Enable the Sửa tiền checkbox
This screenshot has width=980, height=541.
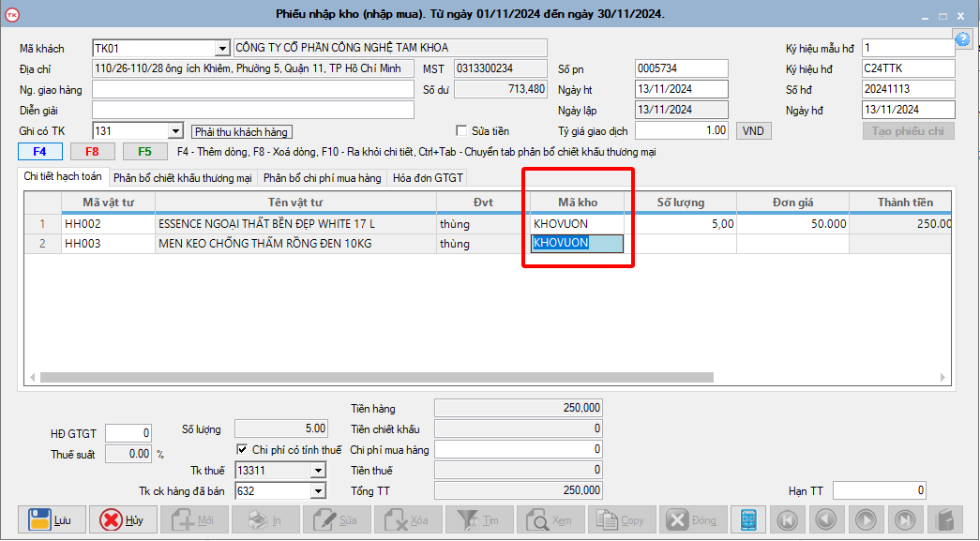point(461,131)
